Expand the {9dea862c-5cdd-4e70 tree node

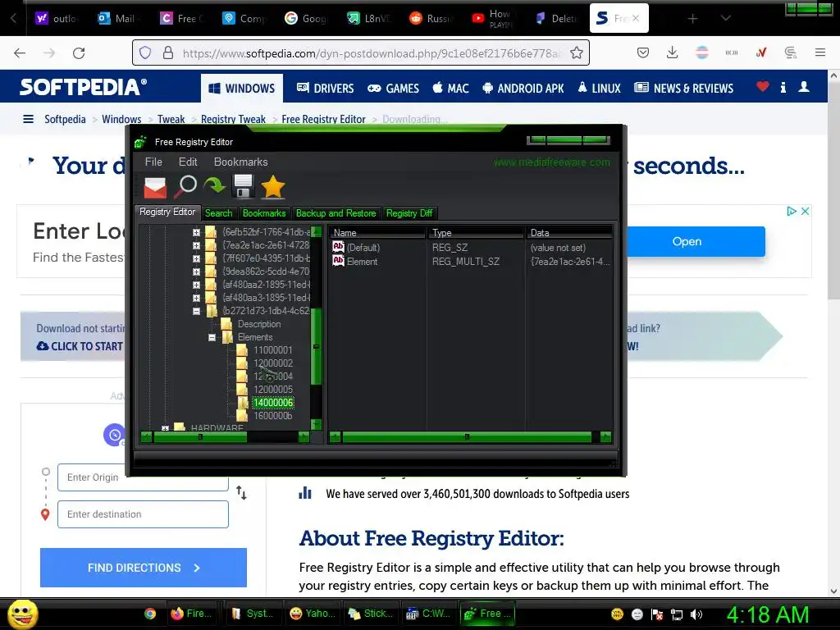(x=196, y=272)
